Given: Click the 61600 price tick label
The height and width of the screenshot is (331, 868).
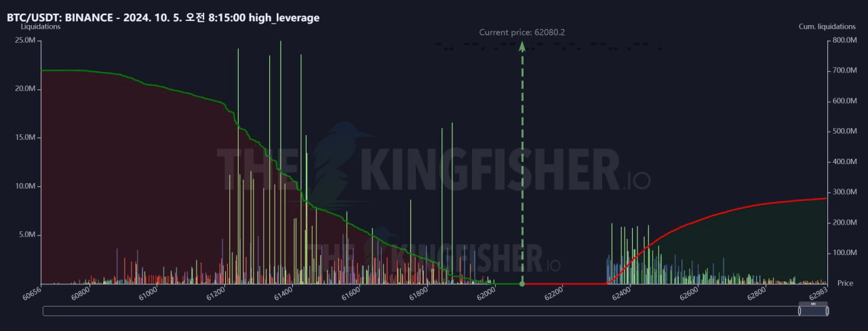Looking at the screenshot, I should (351, 294).
